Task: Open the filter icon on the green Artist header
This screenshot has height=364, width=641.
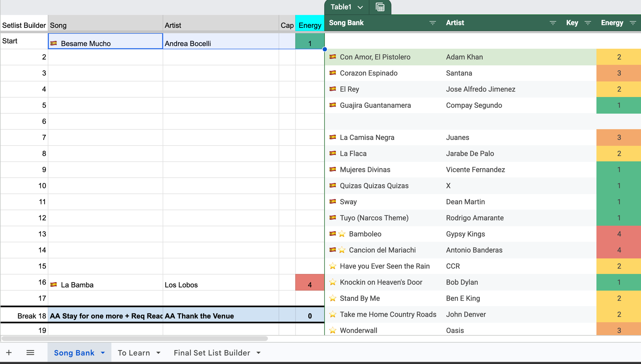Action: (x=553, y=23)
